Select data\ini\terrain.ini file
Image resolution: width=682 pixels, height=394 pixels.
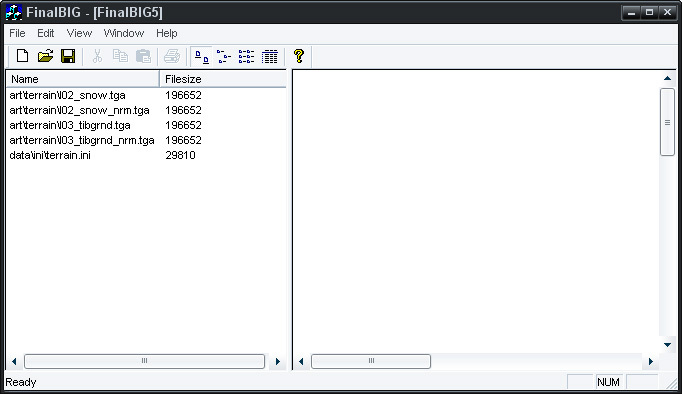(x=50, y=155)
